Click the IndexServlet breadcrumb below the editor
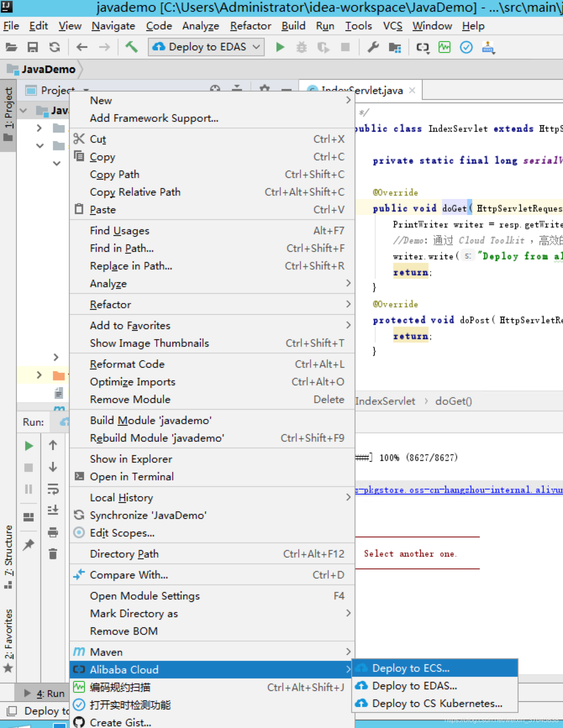Screen dimensions: 563x728 [x=385, y=401]
